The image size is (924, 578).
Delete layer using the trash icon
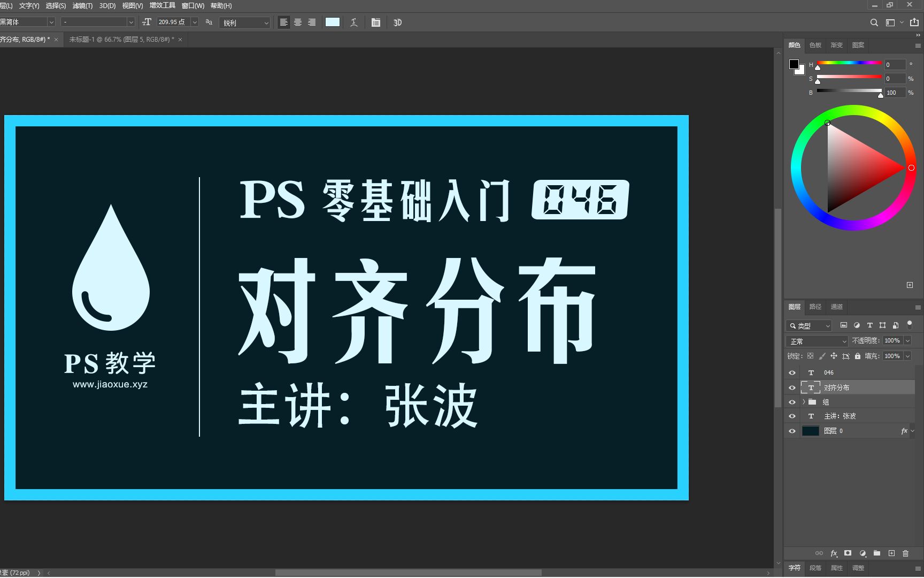coord(906,553)
